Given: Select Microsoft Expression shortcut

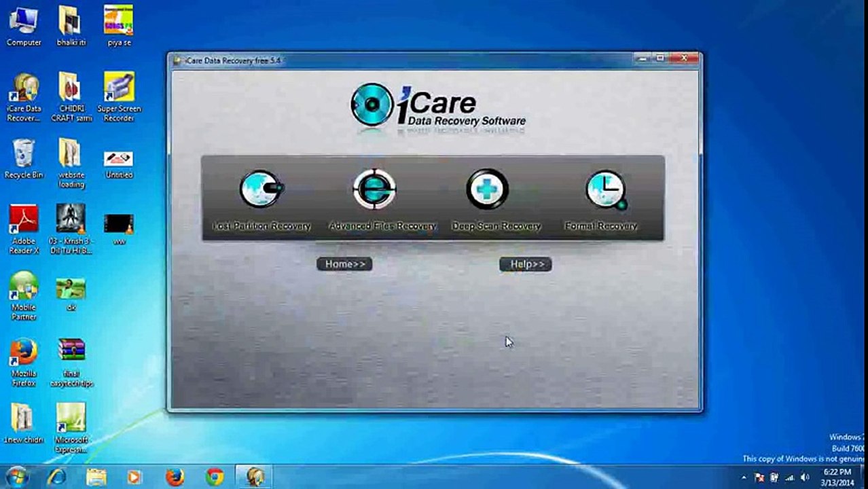Looking at the screenshot, I should (71, 428).
